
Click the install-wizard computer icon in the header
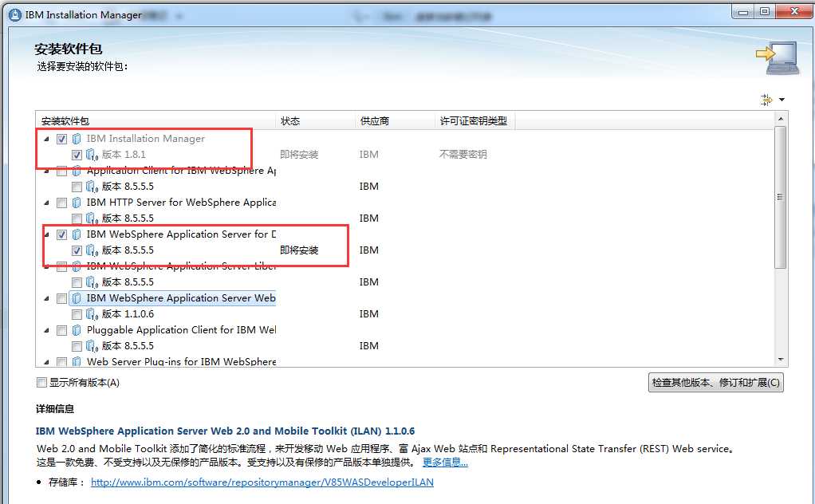click(778, 57)
